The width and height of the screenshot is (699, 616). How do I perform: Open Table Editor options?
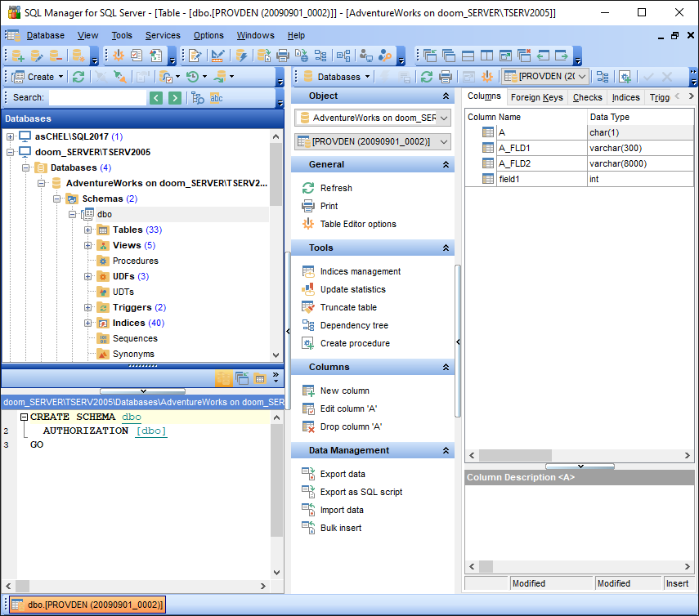[x=358, y=224]
